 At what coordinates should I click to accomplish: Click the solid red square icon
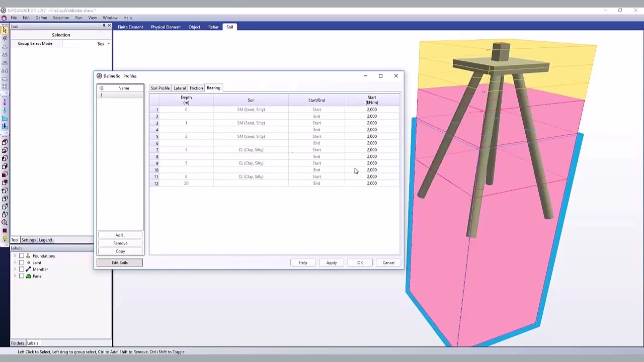click(5, 231)
